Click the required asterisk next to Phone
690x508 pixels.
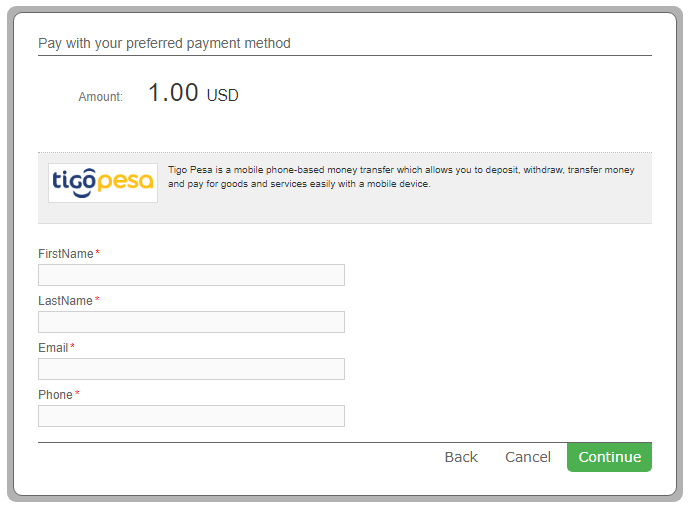[77, 393]
